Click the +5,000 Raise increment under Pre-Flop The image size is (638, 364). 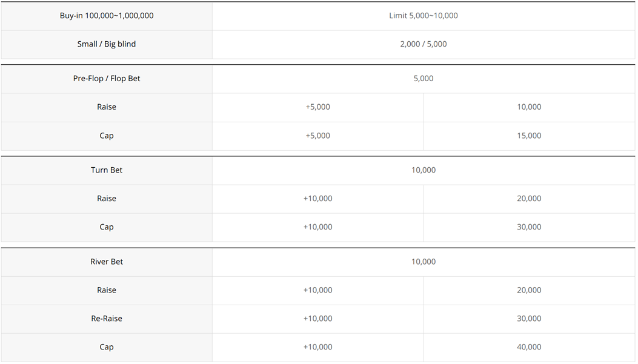pyautogui.click(x=317, y=107)
